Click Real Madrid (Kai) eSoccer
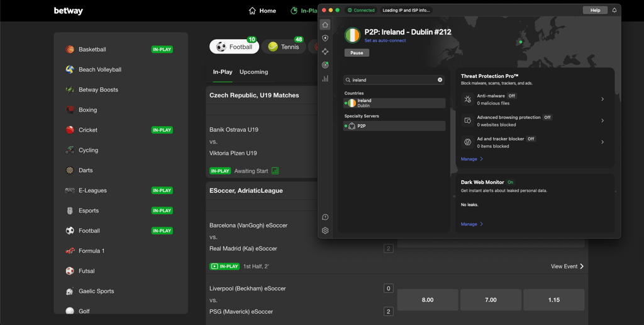This screenshot has width=644, height=325. pos(243,249)
